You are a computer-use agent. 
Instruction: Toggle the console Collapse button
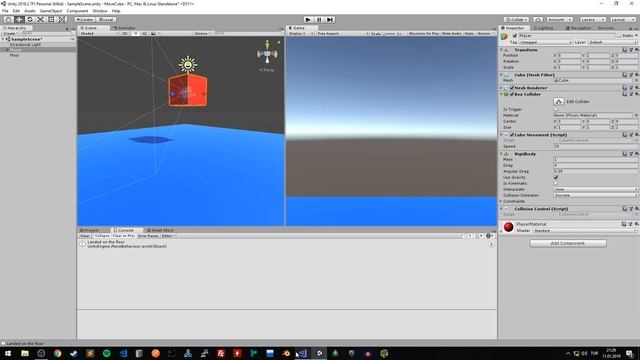point(102,236)
